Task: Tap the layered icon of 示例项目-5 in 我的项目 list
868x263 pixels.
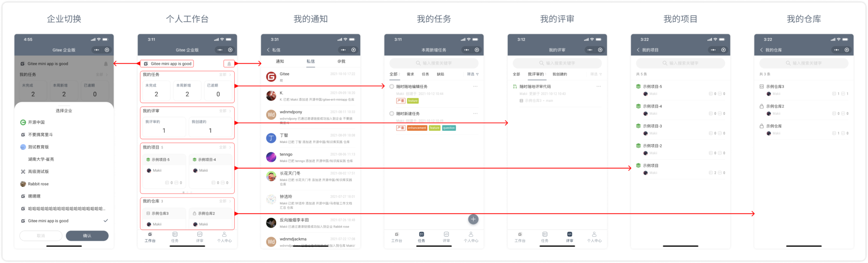Action: [x=638, y=86]
